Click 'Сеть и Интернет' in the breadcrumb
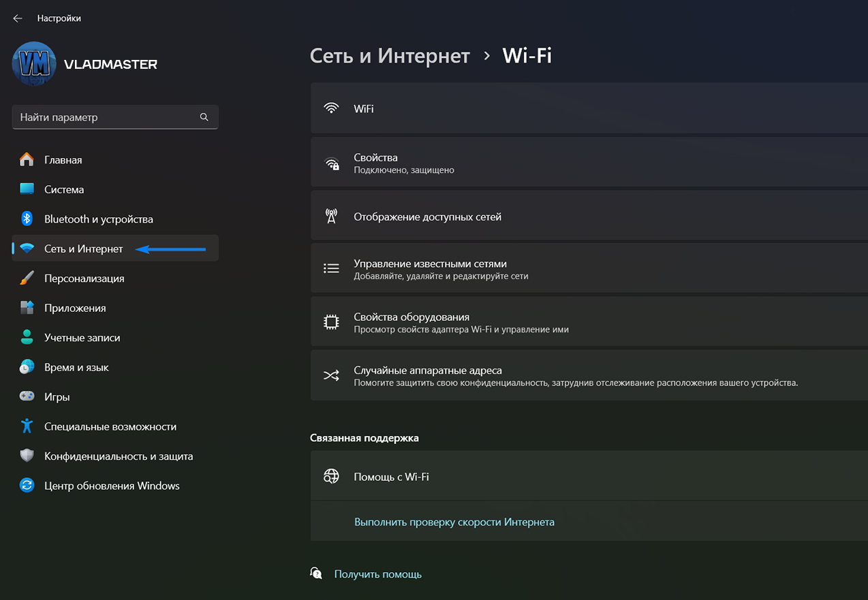This screenshot has width=868, height=600. pyautogui.click(x=390, y=56)
